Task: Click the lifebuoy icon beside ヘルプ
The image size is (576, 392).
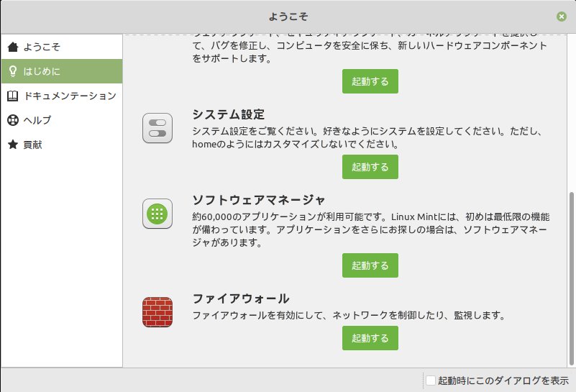Action: tap(13, 120)
